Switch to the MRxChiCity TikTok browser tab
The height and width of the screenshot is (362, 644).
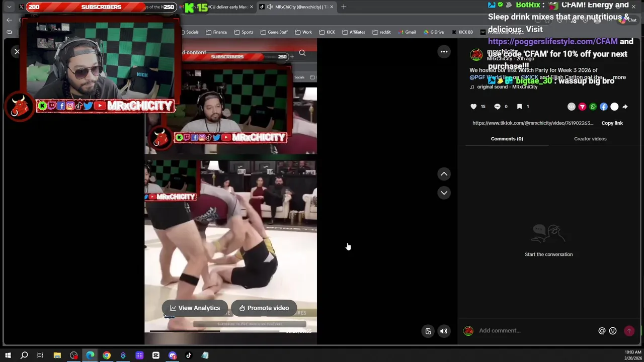coord(297,7)
